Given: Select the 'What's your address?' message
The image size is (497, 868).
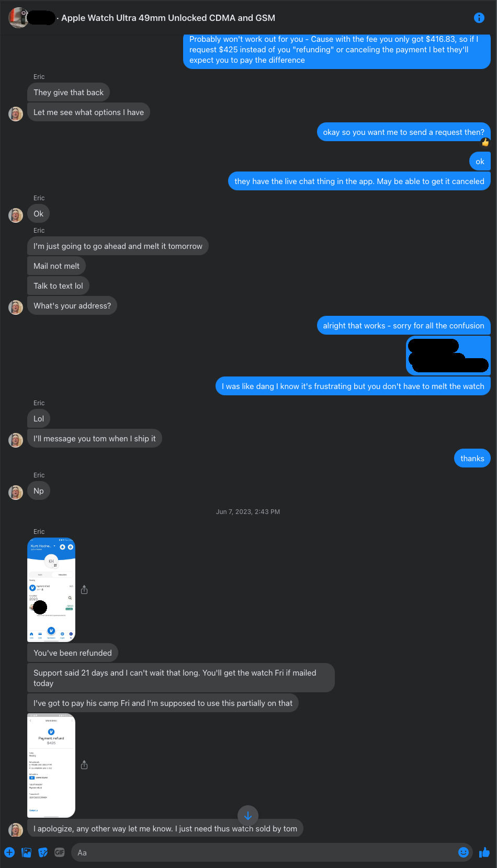Looking at the screenshot, I should point(72,305).
